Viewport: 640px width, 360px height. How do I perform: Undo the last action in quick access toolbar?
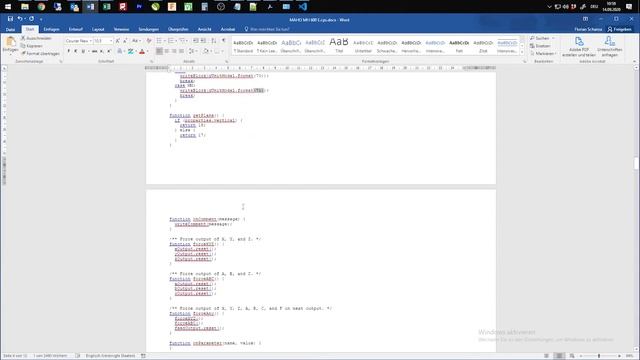(20, 19)
